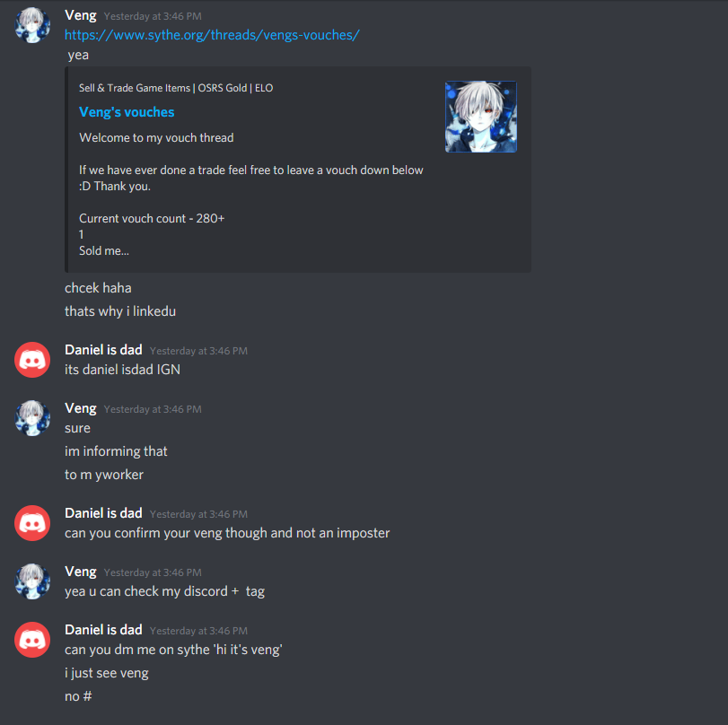The height and width of the screenshot is (725, 728).
Task: Click Veng's avatar beside "yea u can check my discord"
Action: tap(32, 581)
